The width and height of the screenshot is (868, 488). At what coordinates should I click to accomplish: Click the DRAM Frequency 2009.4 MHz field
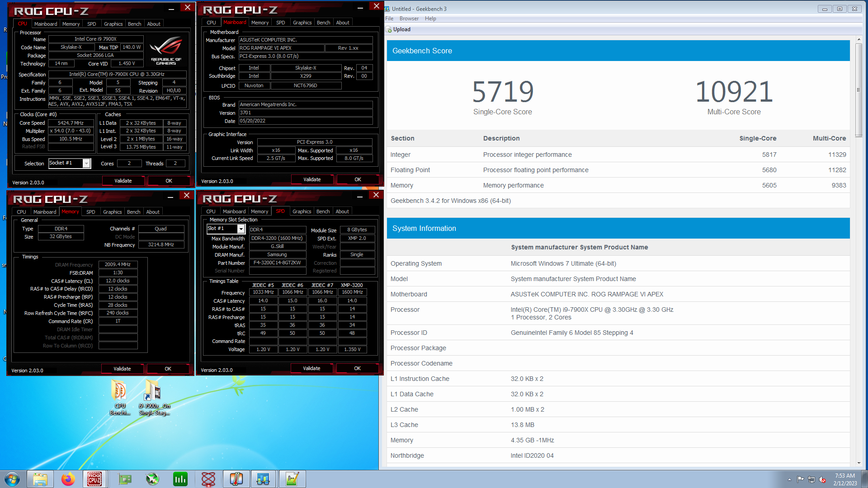pyautogui.click(x=118, y=264)
